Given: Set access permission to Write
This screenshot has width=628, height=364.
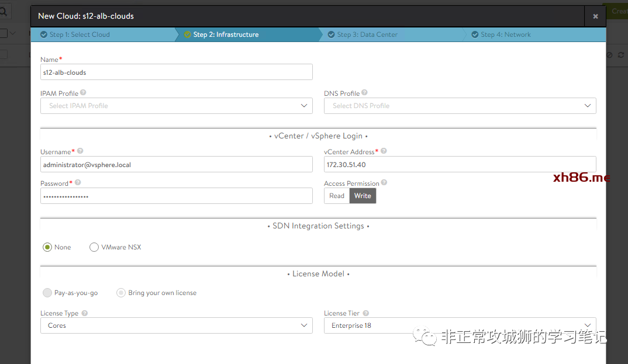Looking at the screenshot, I should coord(363,196).
